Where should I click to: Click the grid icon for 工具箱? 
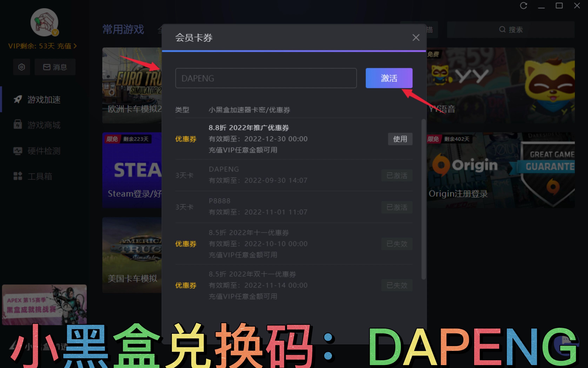coord(18,176)
